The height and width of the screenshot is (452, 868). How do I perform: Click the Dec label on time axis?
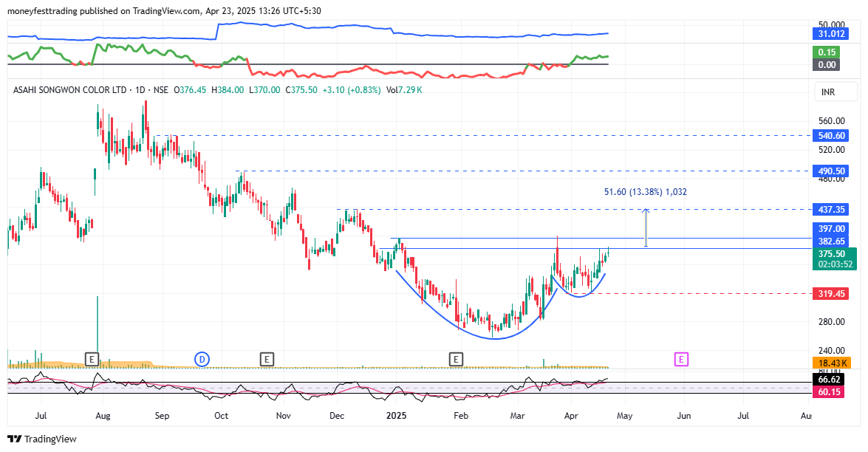pyautogui.click(x=337, y=416)
